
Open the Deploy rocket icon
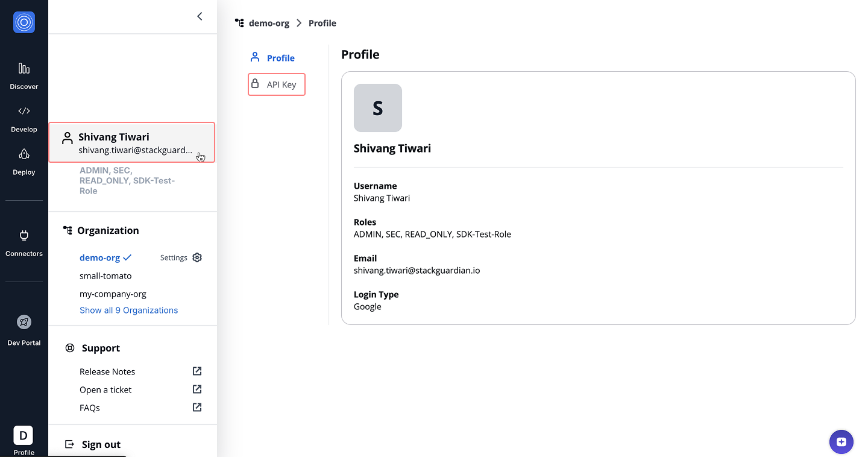pos(24,154)
